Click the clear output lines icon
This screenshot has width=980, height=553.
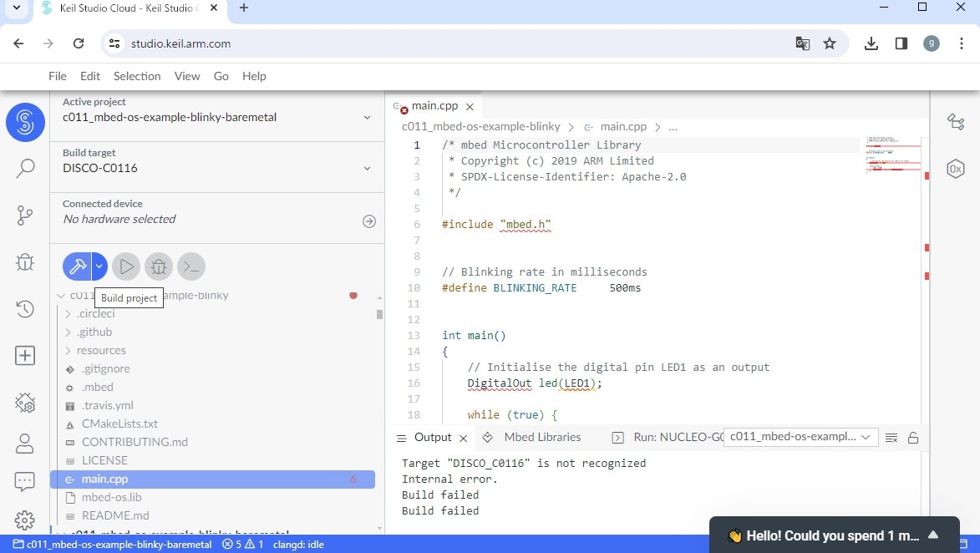892,438
